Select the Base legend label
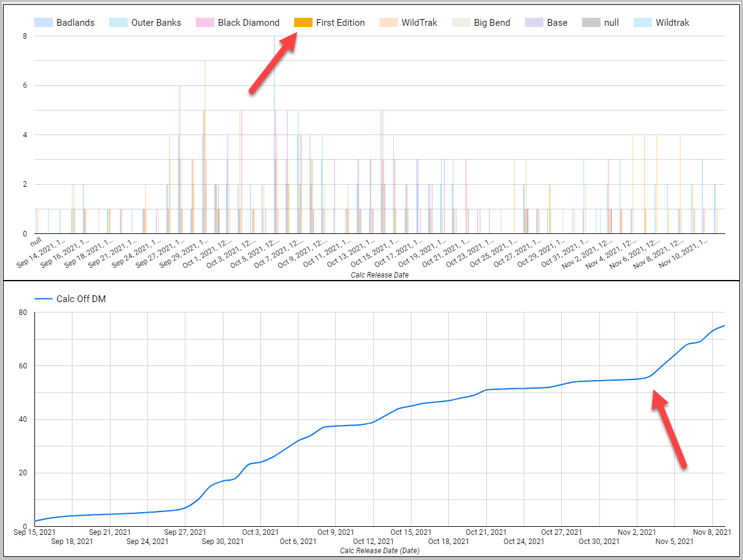The image size is (743, 560). (x=558, y=23)
